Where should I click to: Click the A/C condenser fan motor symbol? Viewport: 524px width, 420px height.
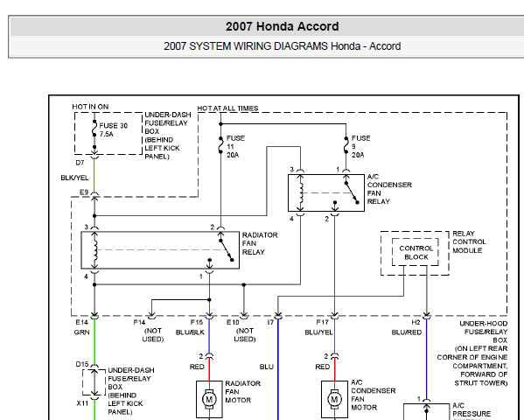pyautogui.click(x=334, y=399)
